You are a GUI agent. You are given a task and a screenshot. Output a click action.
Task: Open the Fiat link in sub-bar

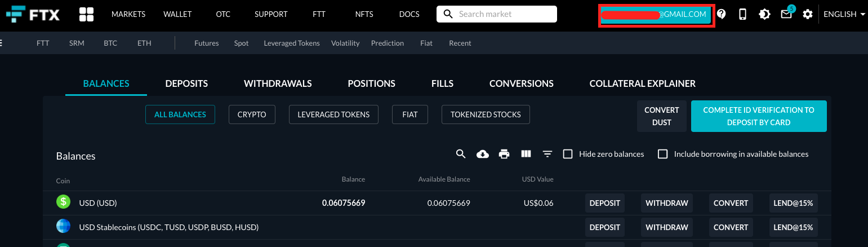(x=426, y=43)
